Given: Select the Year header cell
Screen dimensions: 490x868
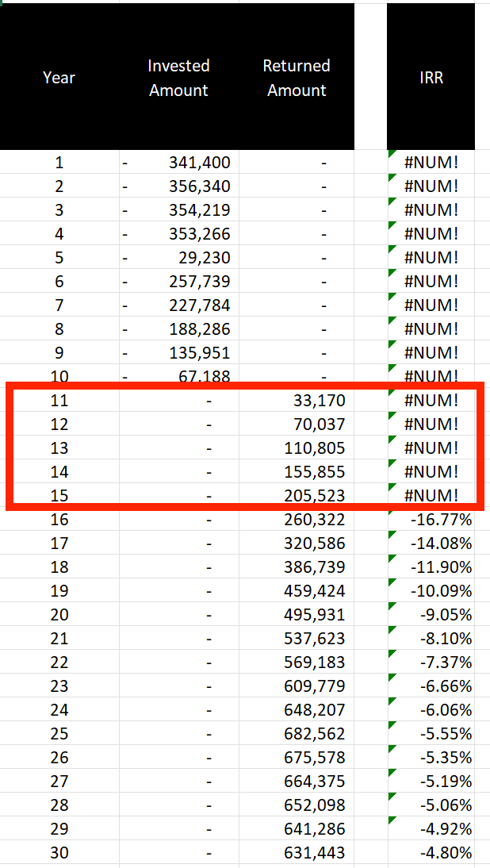Looking at the screenshot, I should (x=59, y=77).
